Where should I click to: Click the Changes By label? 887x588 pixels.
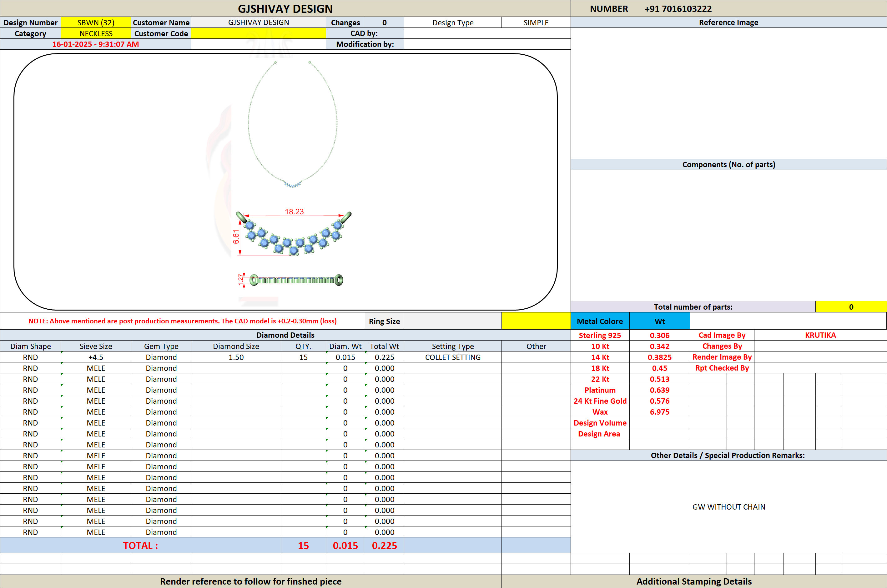[x=722, y=346]
